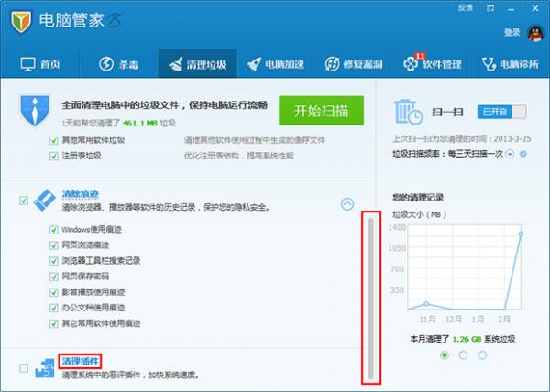550x392 pixels.
Task: Click the vertical list scrollbar thumb
Action: (x=371, y=299)
